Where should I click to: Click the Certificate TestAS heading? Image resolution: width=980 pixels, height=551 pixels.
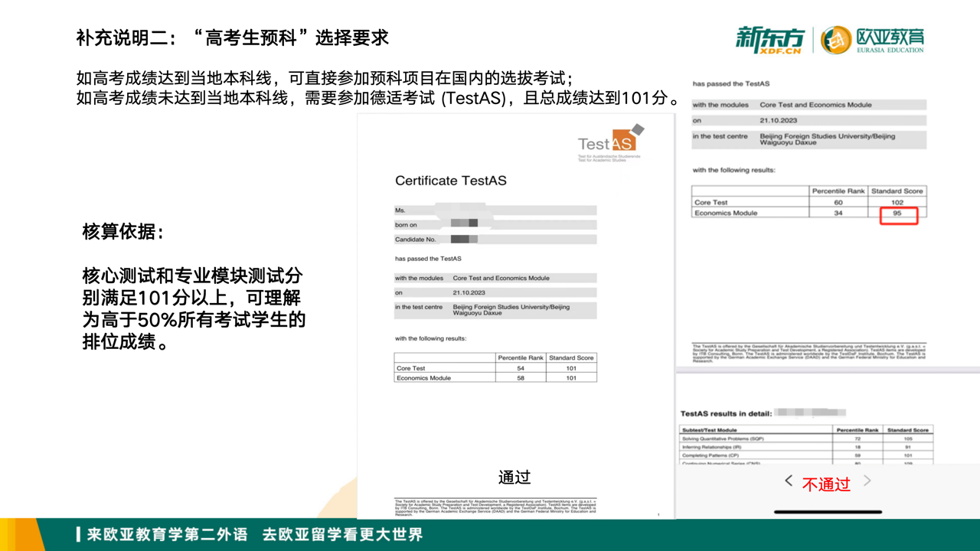pyautogui.click(x=450, y=181)
